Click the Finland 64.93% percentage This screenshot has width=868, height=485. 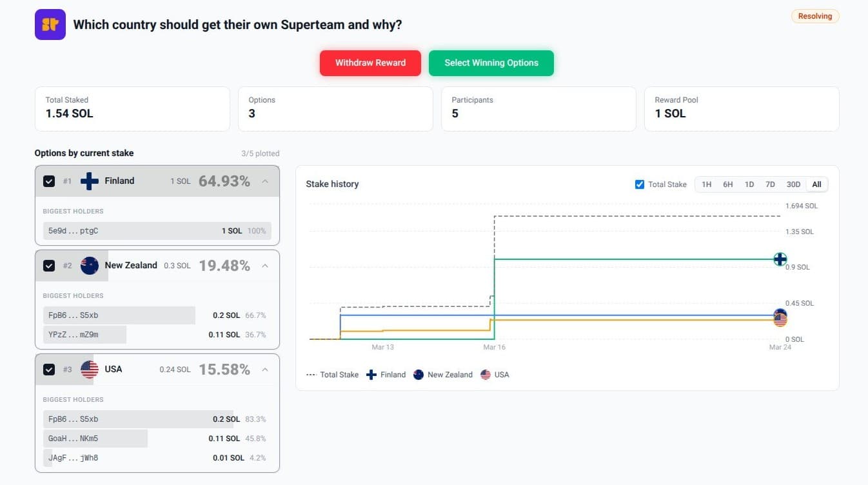click(x=224, y=181)
